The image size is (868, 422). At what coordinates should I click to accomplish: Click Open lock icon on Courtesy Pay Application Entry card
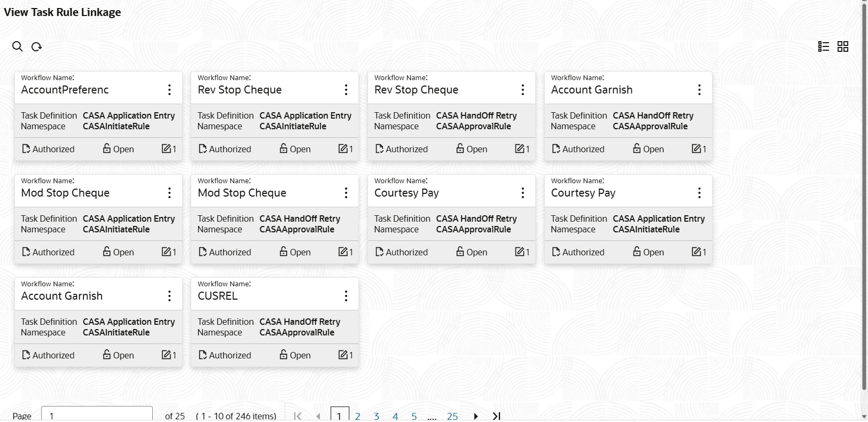point(637,251)
